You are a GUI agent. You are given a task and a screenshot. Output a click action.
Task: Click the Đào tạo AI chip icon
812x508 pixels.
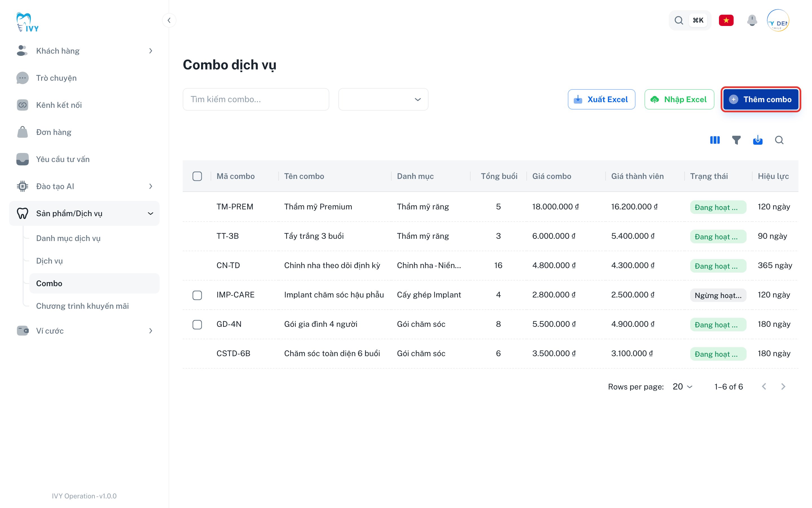(x=22, y=186)
